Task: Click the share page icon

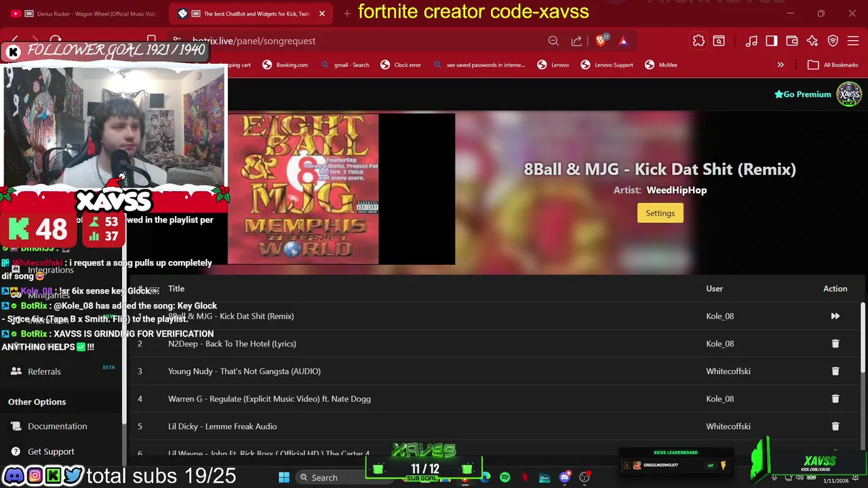Action: coord(576,41)
